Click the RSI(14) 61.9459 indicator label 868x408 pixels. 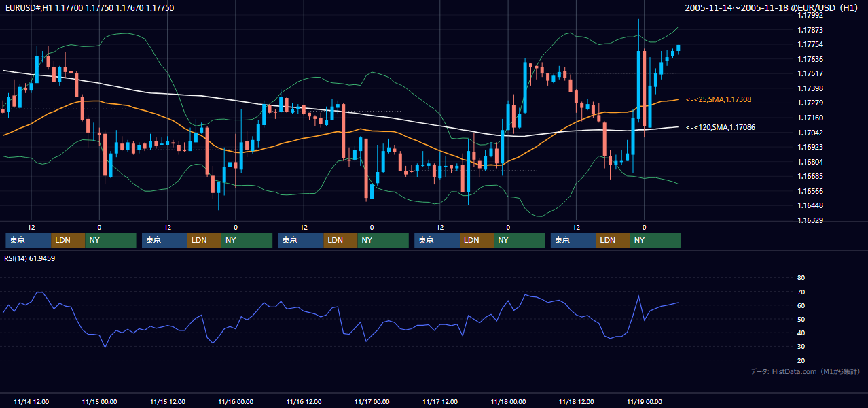30,258
